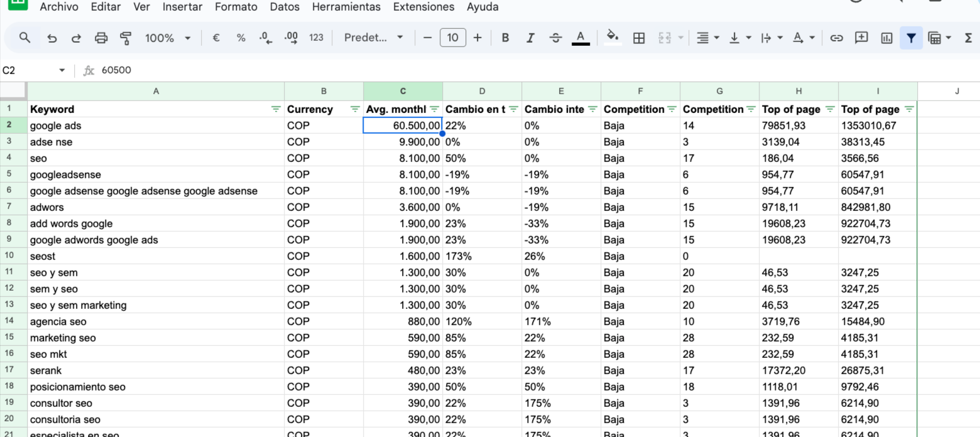980x437 pixels.
Task: Click the insert link icon
Action: point(836,38)
